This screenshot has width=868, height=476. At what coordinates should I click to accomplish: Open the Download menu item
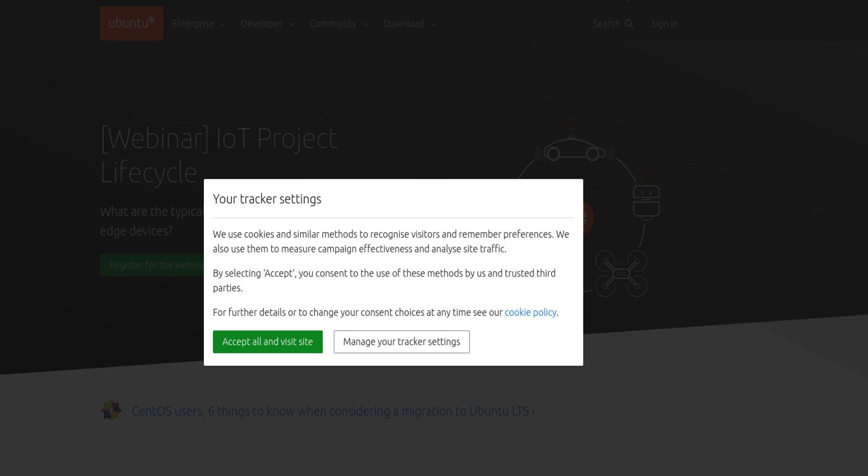tap(404, 24)
